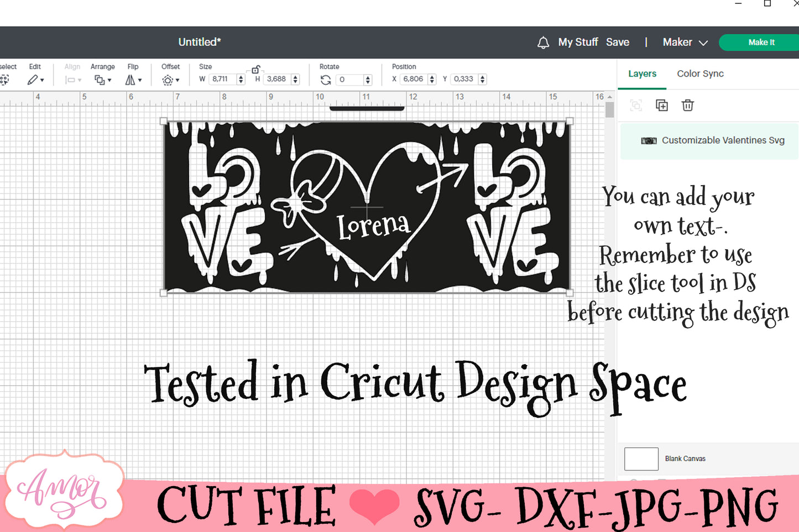Click Save in the header
The image size is (799, 532).
[617, 43]
